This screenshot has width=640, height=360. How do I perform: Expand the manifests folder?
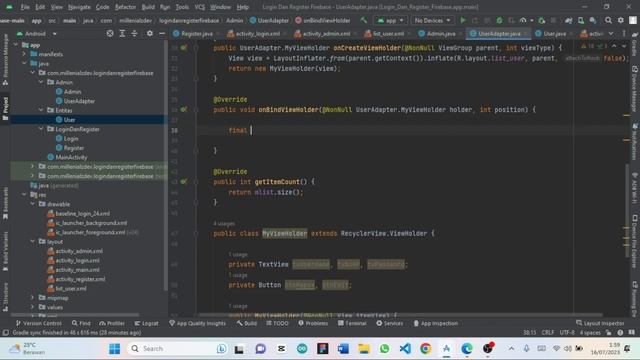(24, 54)
